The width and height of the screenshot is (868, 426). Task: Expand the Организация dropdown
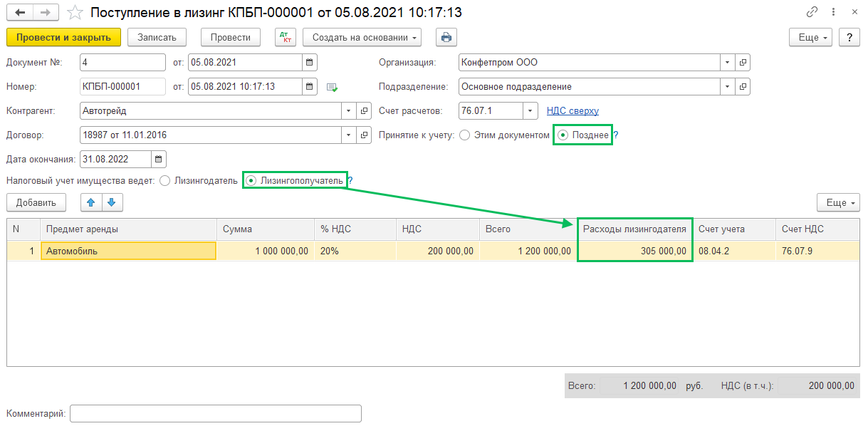pyautogui.click(x=728, y=62)
